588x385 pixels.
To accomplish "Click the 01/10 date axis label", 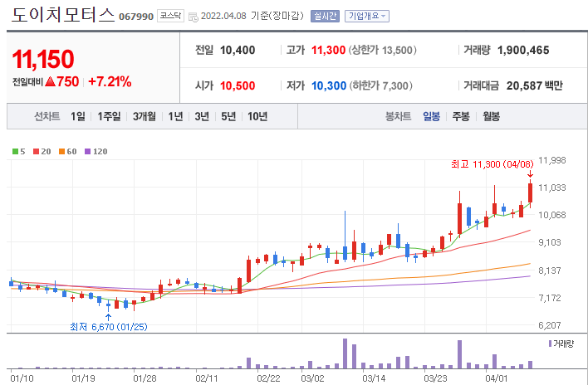I will click(22, 378).
